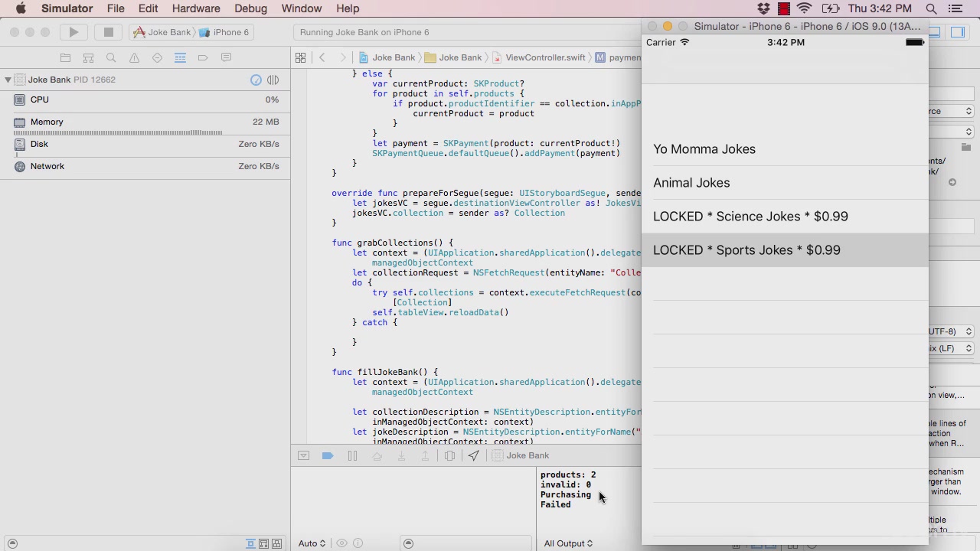This screenshot has height=551, width=980.
Task: Click the Simulate Location arrow icon
Action: pyautogui.click(x=474, y=455)
